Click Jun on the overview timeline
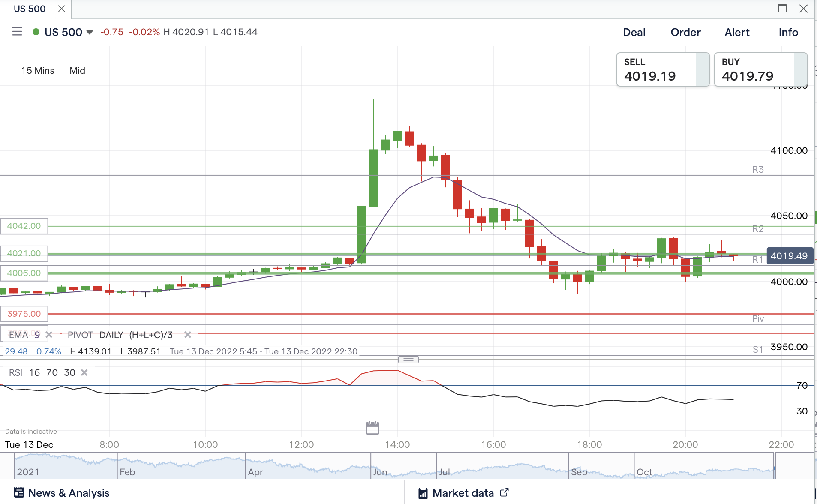 (x=380, y=472)
